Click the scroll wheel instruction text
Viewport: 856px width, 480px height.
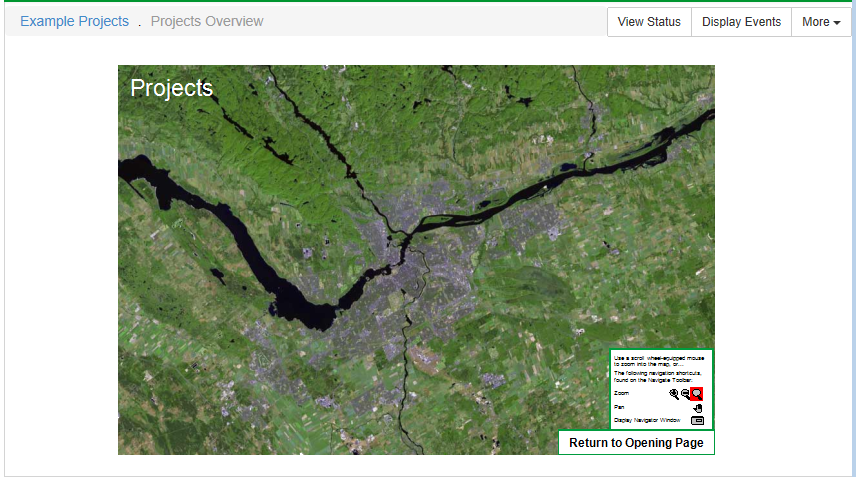point(660,360)
